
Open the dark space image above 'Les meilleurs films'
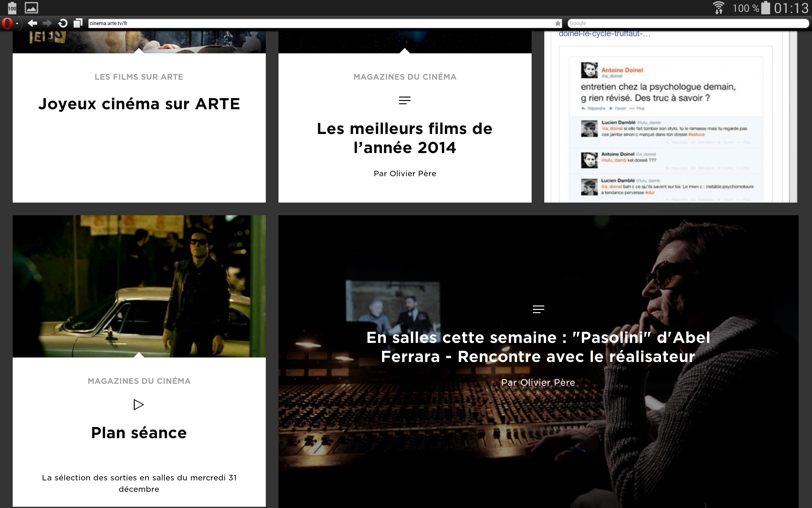pos(405,42)
